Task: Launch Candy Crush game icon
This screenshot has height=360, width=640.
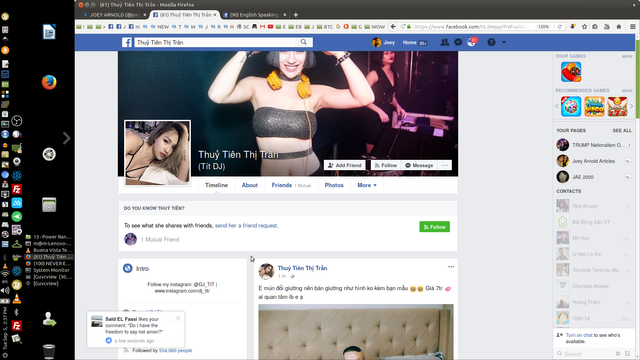Action: pos(571,72)
